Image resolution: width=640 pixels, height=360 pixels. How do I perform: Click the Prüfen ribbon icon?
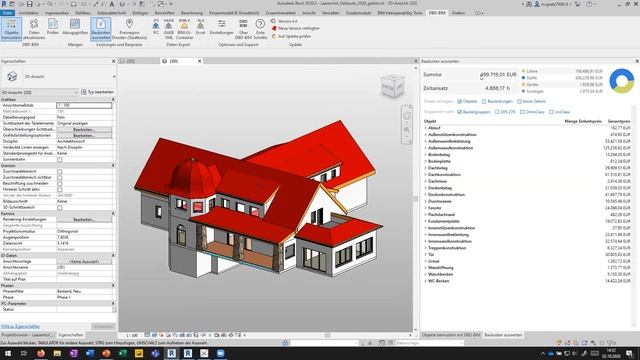click(x=53, y=24)
